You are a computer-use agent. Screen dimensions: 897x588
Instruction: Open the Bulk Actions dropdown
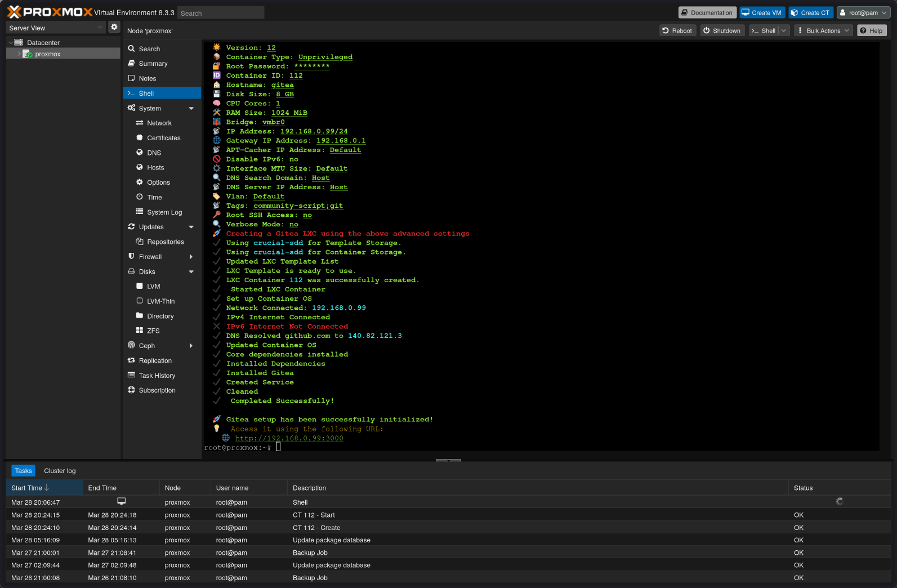tap(823, 30)
